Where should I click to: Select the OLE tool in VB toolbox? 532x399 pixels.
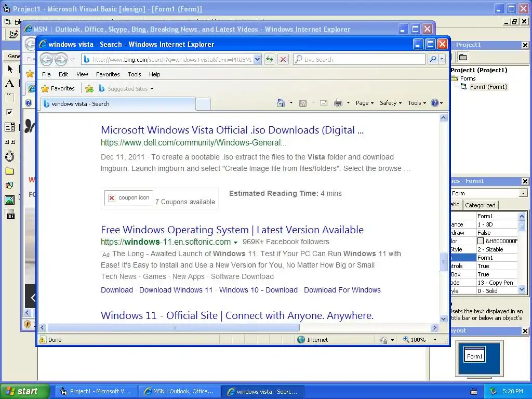[9, 215]
